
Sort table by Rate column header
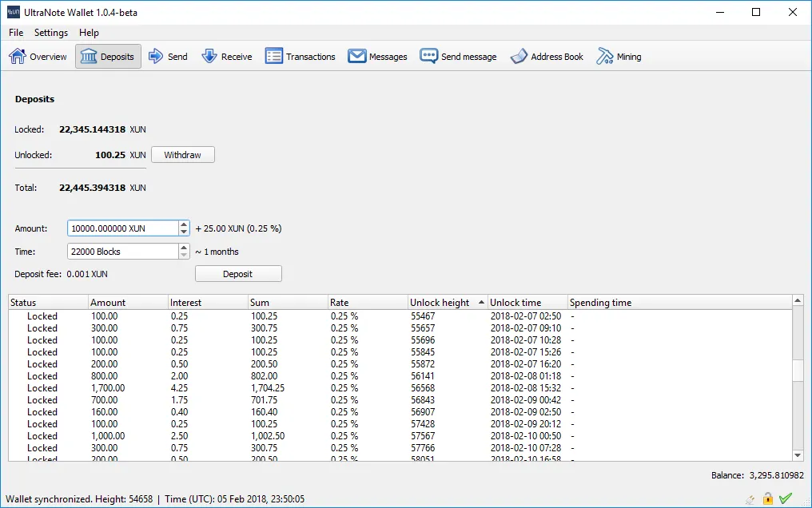pyautogui.click(x=367, y=303)
